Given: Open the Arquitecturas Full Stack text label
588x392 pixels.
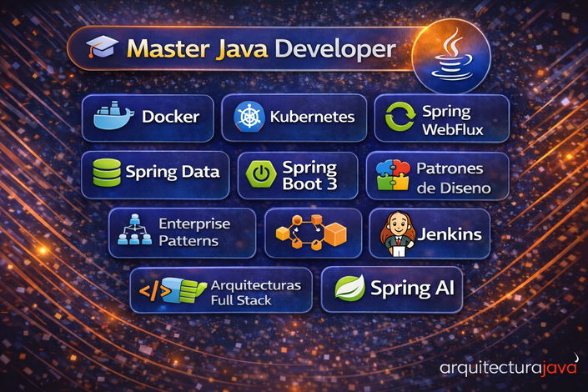Looking at the screenshot, I should (256, 291).
